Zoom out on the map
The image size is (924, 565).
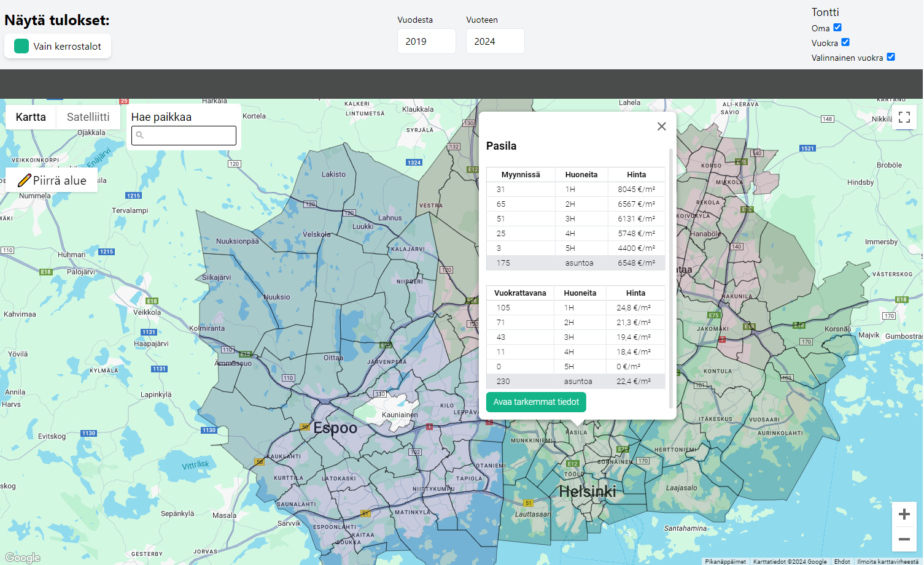[x=904, y=539]
